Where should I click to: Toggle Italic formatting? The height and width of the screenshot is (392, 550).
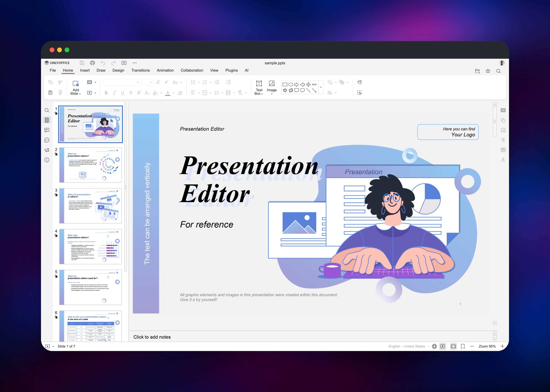point(114,93)
